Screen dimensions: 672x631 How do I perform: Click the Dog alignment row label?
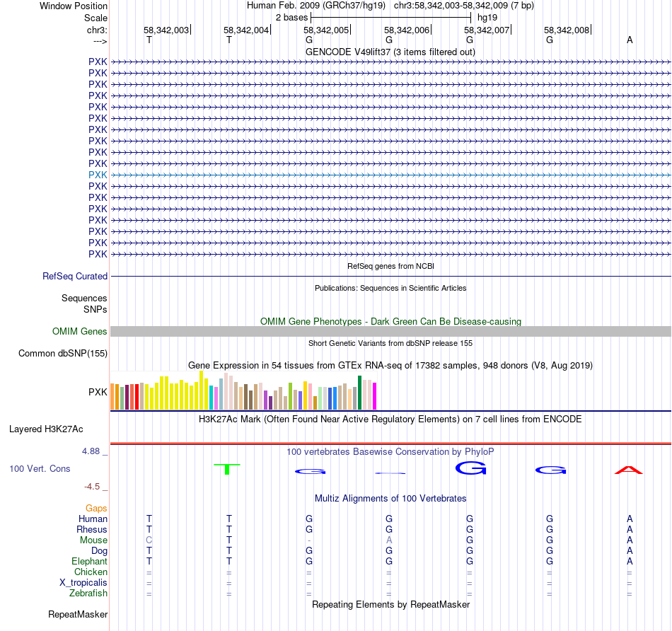click(99, 551)
